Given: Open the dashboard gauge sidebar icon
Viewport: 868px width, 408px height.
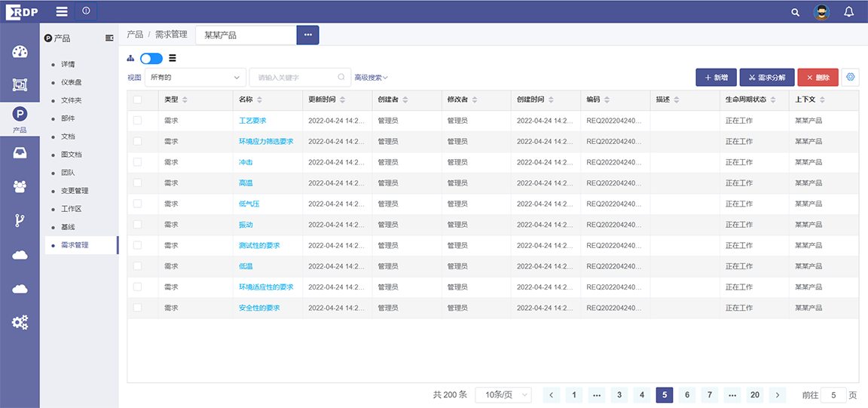Looking at the screenshot, I should (x=20, y=52).
